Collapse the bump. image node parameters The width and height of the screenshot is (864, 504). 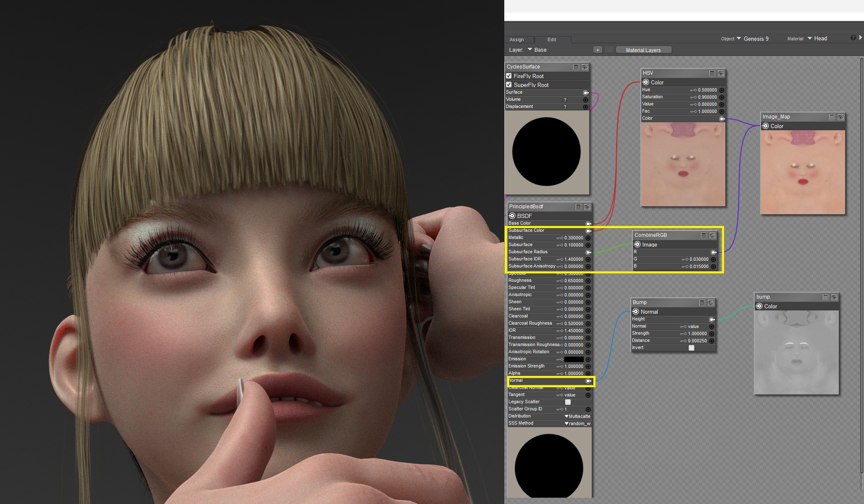825,297
